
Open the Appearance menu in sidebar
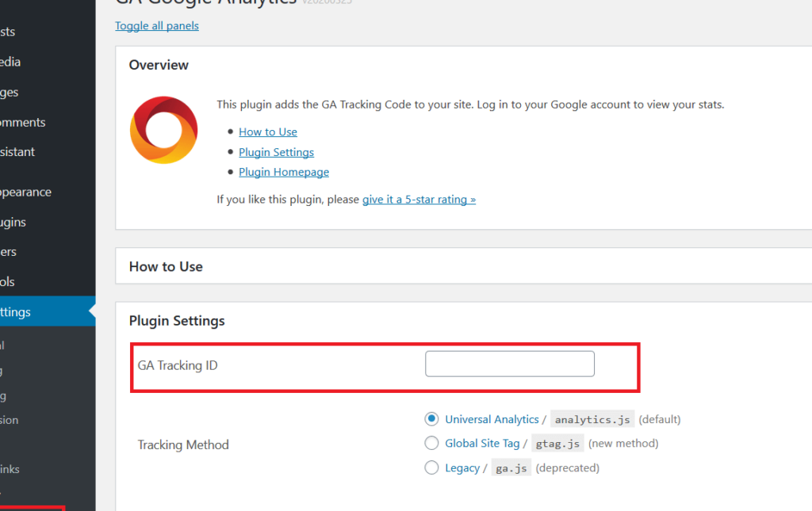(48, 192)
